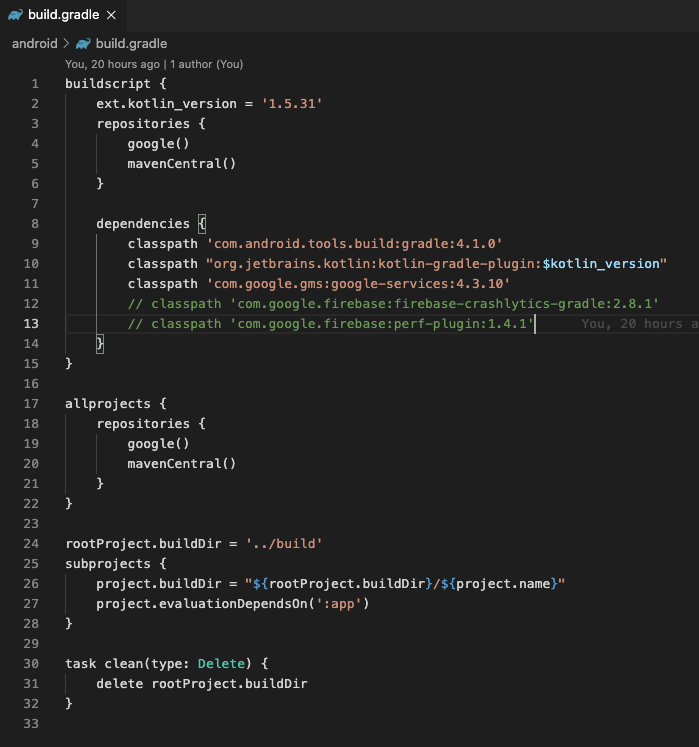Select the build.gradle editor tab

point(63,15)
